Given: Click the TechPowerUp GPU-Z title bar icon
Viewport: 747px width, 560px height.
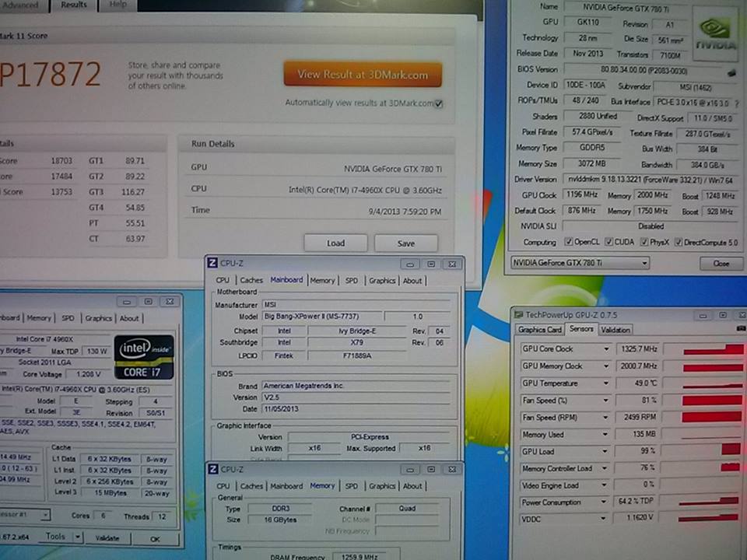Looking at the screenshot, I should click(x=518, y=314).
